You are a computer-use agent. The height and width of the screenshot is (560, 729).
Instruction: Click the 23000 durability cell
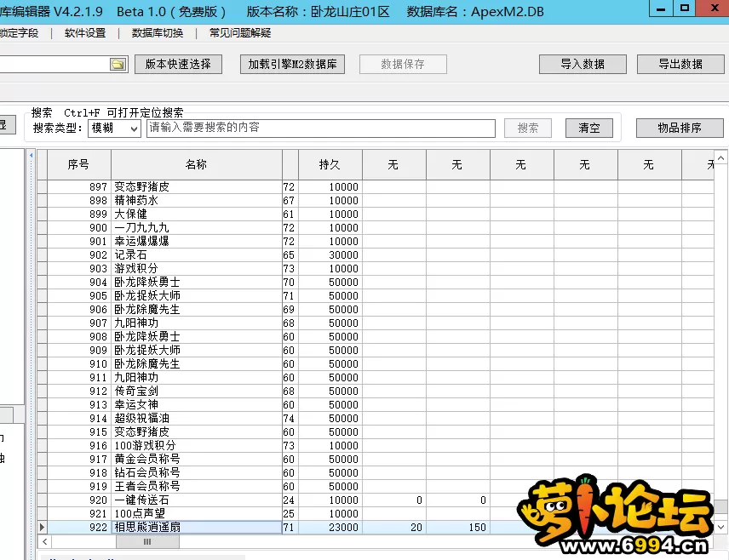click(x=330, y=527)
